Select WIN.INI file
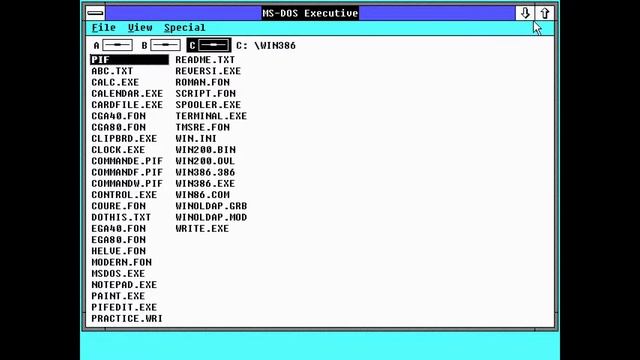This screenshot has width=640, height=360. (196, 138)
